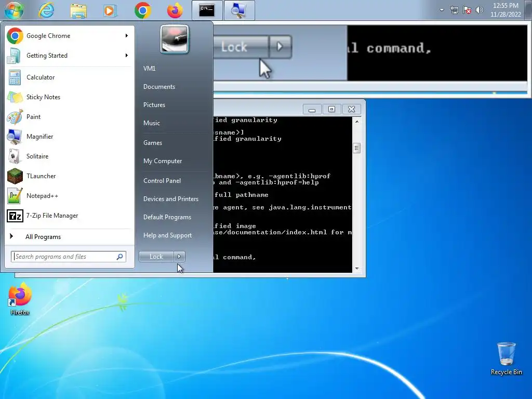Show hidden system tray icons

(x=442, y=10)
